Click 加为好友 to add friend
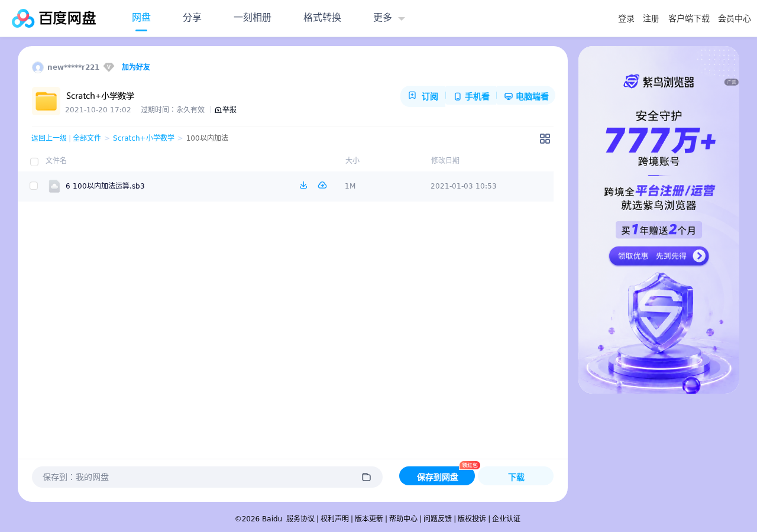This screenshot has height=532, width=757. pos(136,67)
